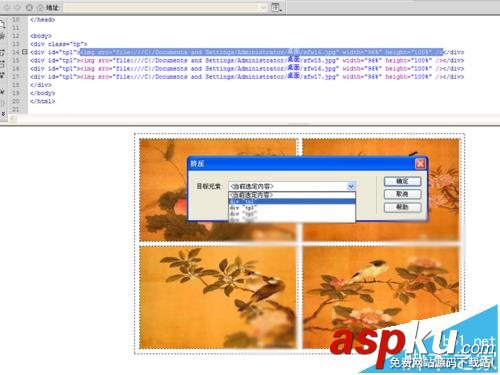Click the selected img code on line 14
Image resolution: width=500 pixels, height=375 pixels.
(x=262, y=52)
